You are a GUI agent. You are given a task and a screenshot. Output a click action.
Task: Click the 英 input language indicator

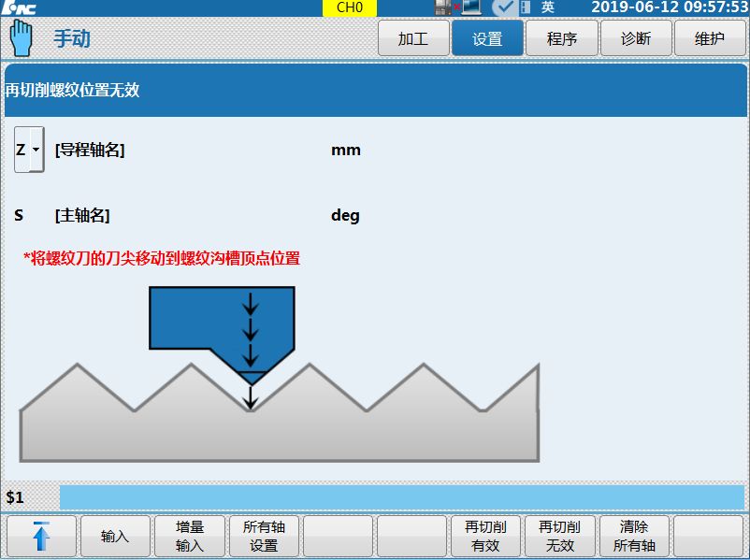548,7
